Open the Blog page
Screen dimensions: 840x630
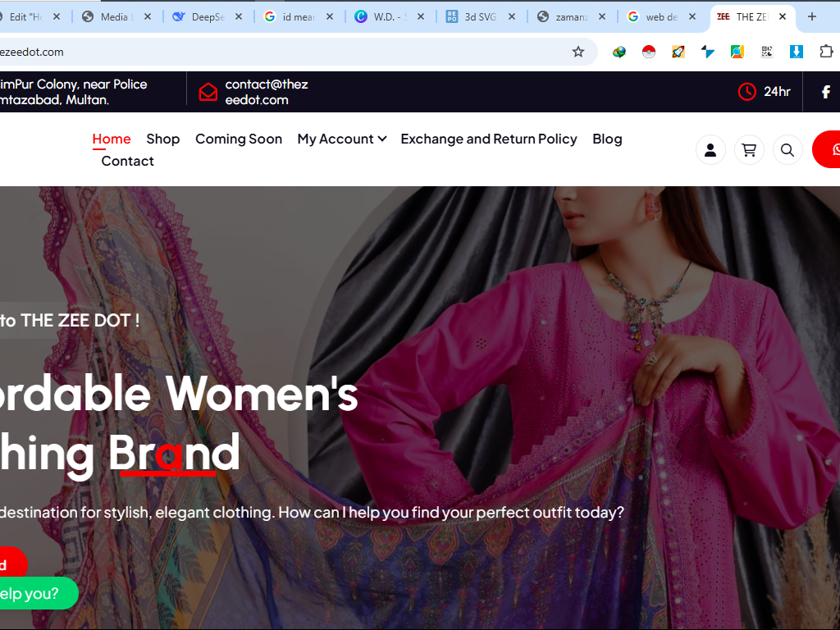tap(607, 139)
